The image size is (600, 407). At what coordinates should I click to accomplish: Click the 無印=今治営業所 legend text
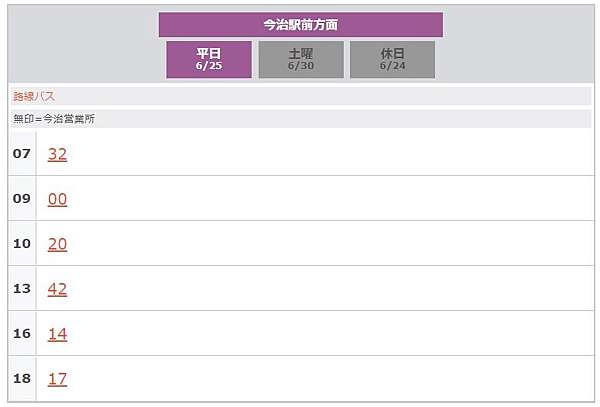54,119
